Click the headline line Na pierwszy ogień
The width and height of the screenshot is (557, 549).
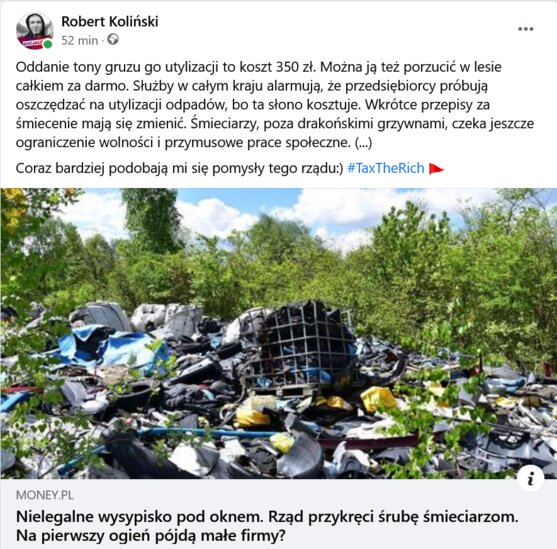coord(151,535)
